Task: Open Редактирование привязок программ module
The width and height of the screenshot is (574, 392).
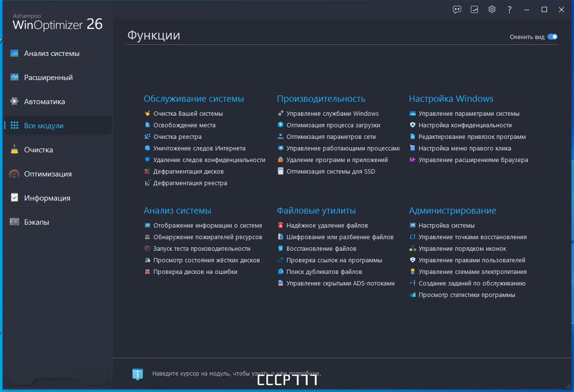Action: pos(472,136)
